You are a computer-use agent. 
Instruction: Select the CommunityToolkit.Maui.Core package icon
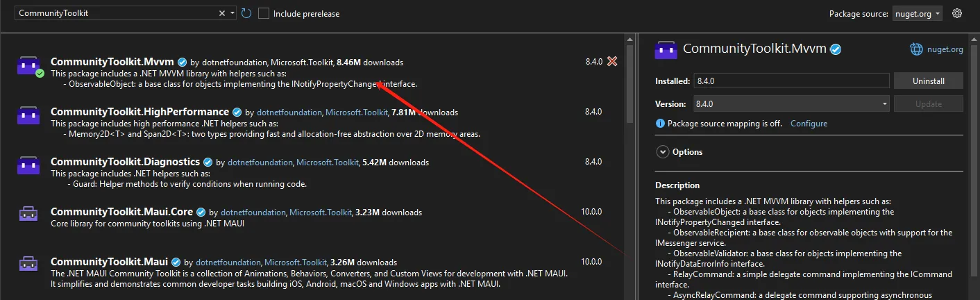point(28,215)
